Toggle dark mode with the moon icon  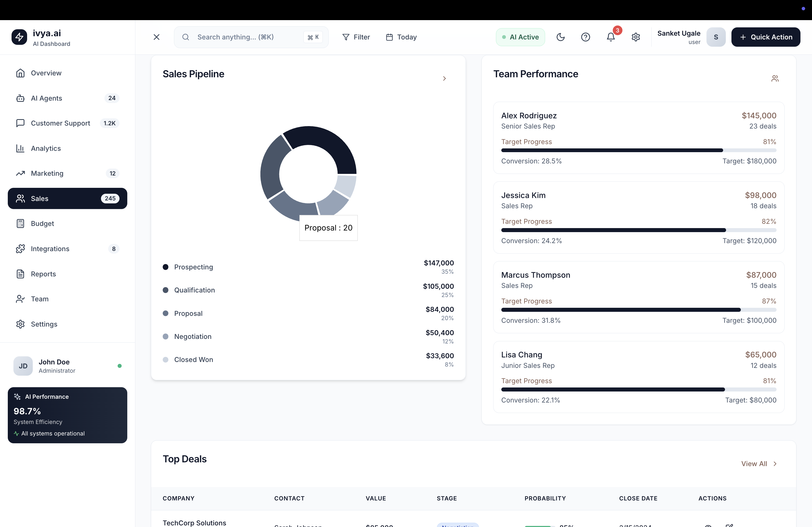[561, 37]
